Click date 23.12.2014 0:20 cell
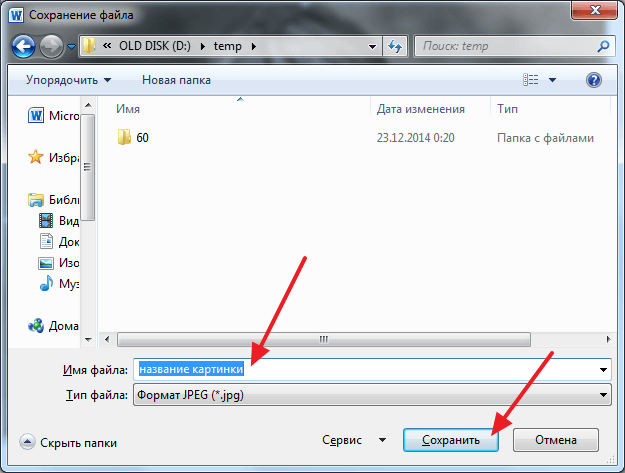The height and width of the screenshot is (473, 625). click(416, 138)
